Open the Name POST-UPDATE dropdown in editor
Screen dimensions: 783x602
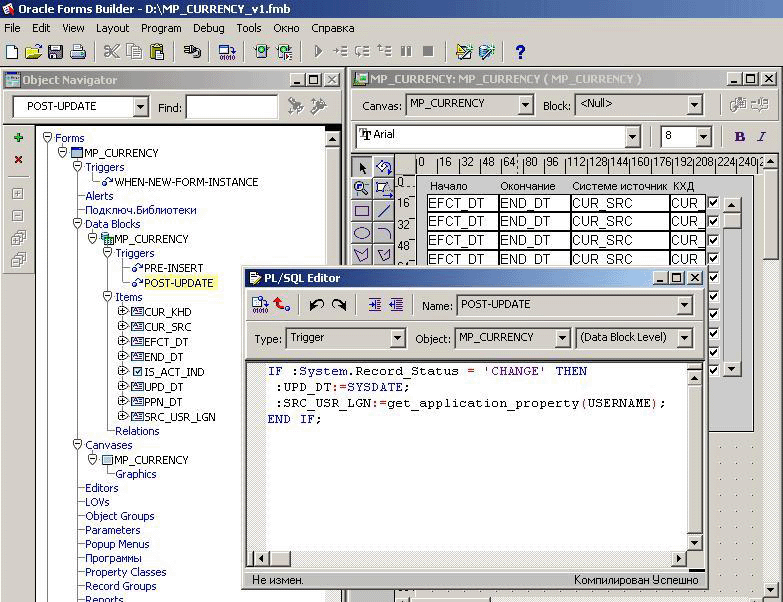tap(684, 305)
